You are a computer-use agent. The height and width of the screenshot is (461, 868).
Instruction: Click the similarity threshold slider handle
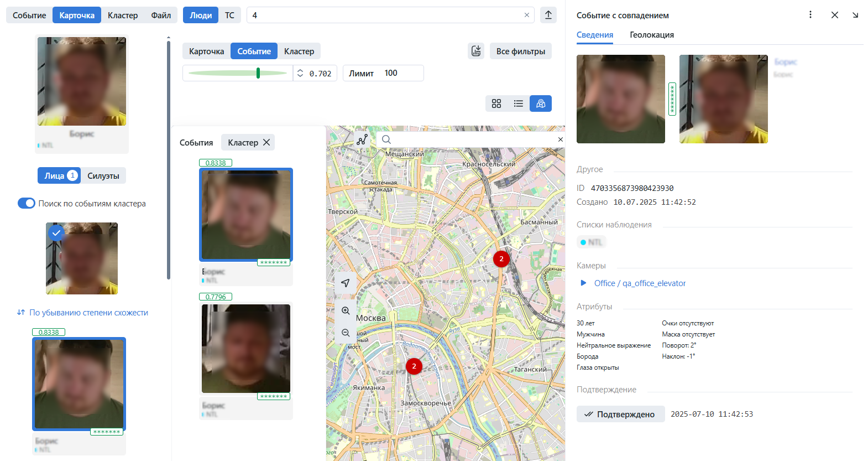(x=258, y=73)
